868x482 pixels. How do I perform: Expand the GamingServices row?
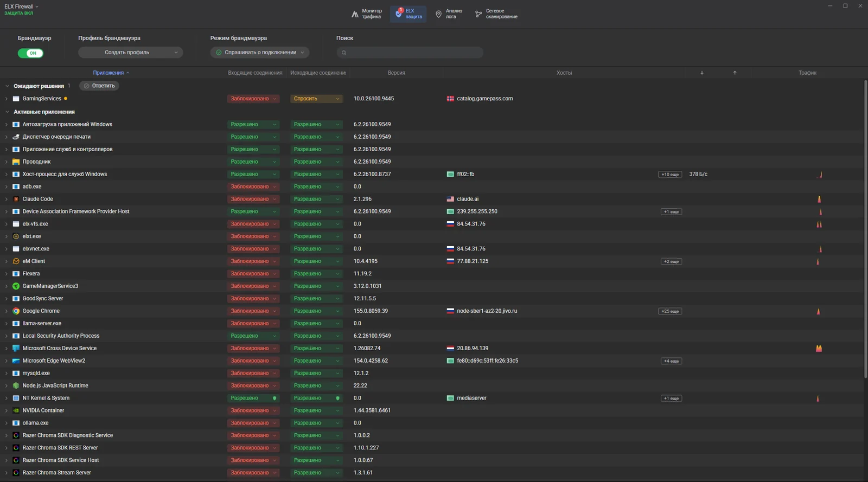coord(7,99)
